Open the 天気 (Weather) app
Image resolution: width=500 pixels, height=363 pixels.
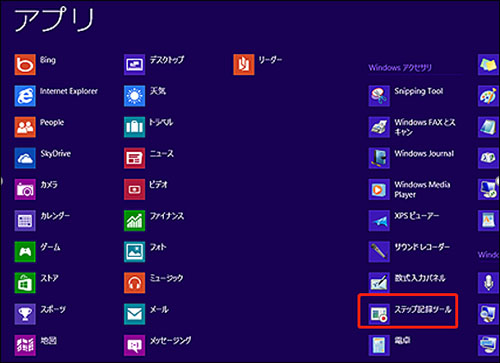tap(134, 96)
